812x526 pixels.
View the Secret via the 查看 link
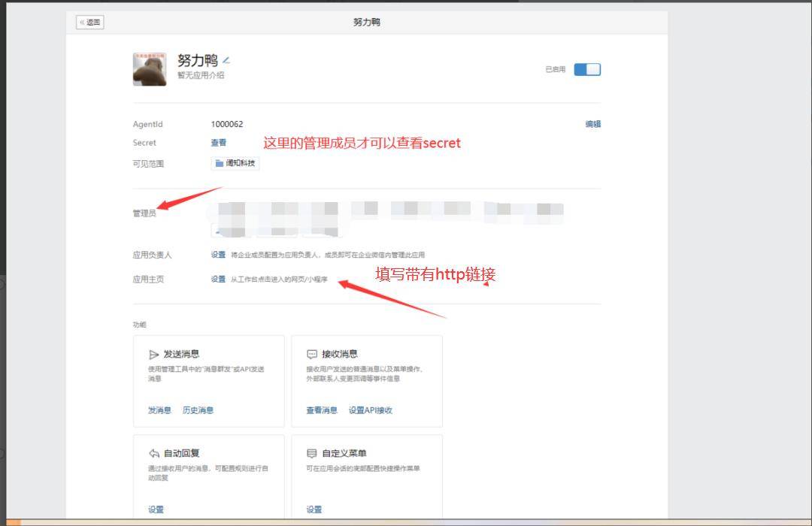[x=218, y=143]
